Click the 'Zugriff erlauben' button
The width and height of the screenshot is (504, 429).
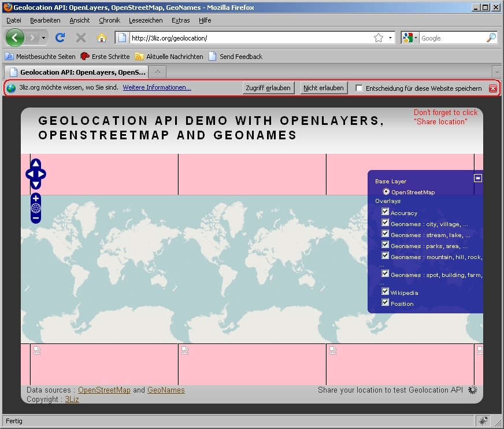[268, 88]
